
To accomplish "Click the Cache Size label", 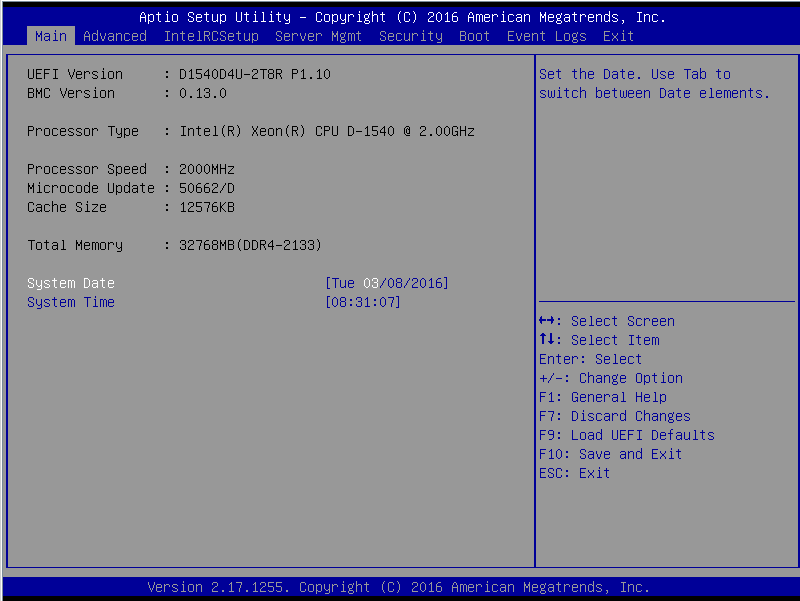I will pos(67,207).
